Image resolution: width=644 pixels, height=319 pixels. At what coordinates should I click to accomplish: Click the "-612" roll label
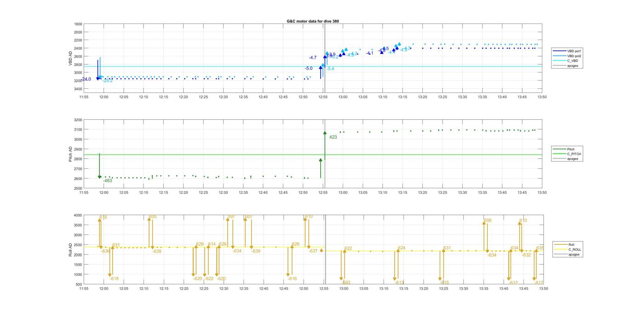(x=513, y=283)
